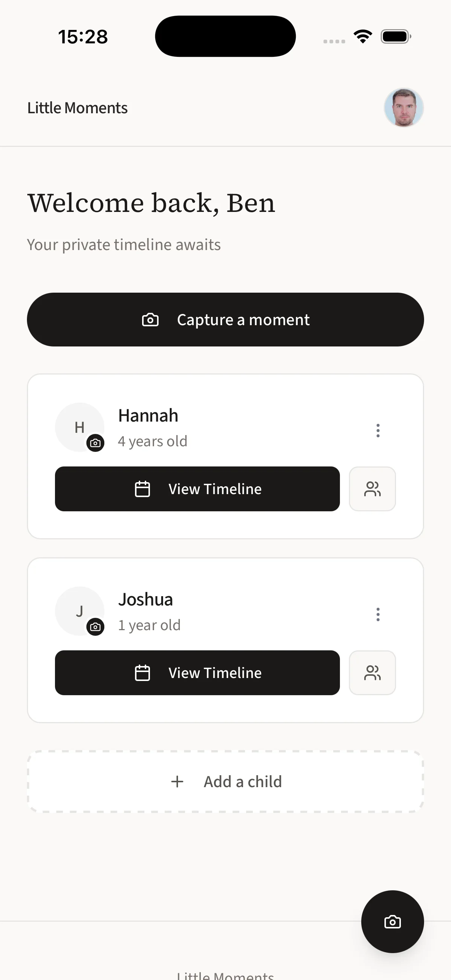Viewport: 451px width, 980px height.
Task: Tap the plus icon beside Add a child
Action: [177, 782]
